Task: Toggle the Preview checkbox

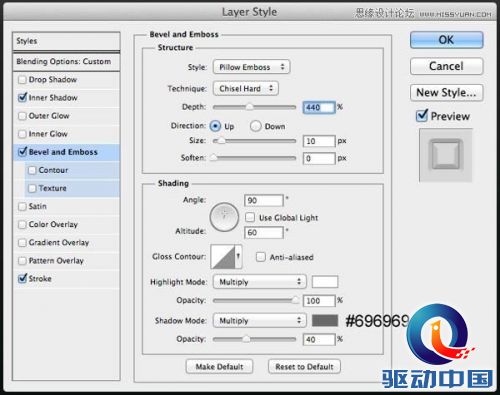Action: pyautogui.click(x=422, y=116)
